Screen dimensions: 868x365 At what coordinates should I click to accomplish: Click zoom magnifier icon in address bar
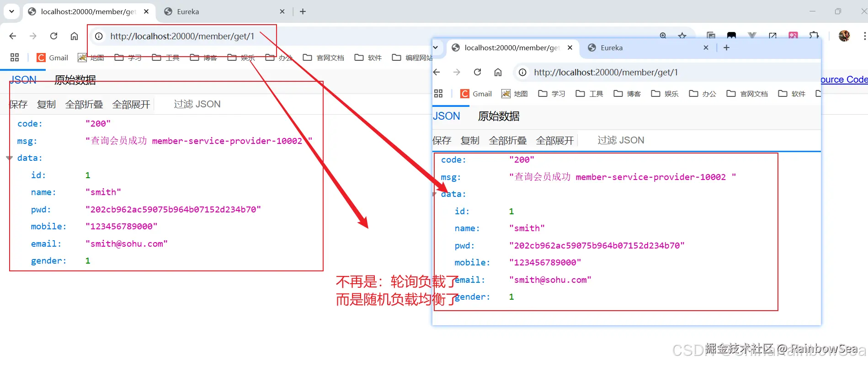point(663,36)
